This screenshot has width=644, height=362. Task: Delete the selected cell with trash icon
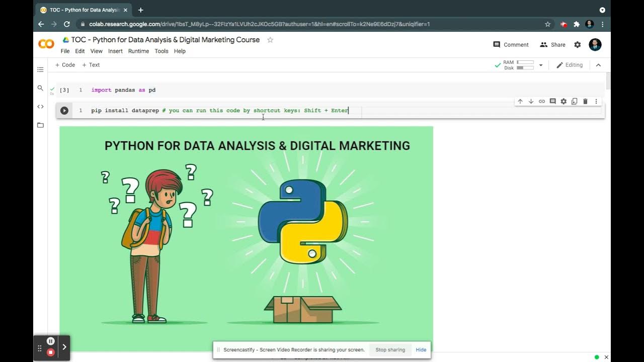pyautogui.click(x=585, y=102)
